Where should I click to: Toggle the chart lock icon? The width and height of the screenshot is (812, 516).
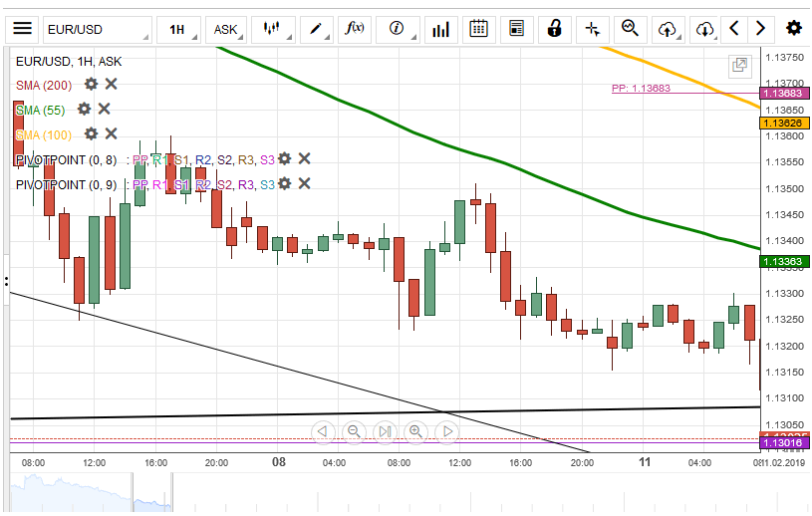pyautogui.click(x=554, y=29)
